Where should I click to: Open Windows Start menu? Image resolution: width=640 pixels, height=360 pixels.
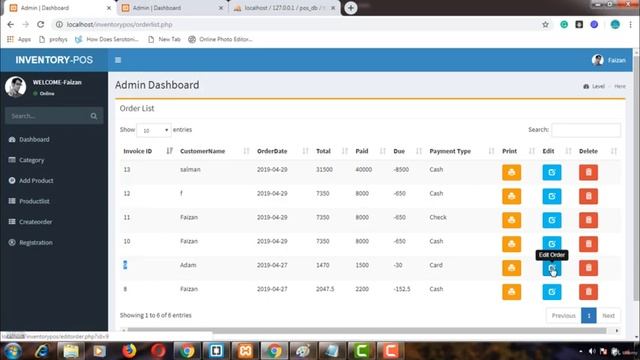click(12, 351)
